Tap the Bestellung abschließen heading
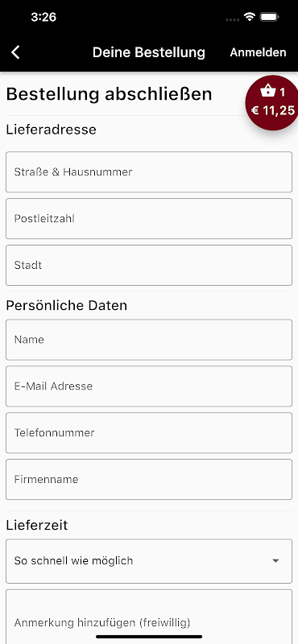This screenshot has width=298, height=644. [x=109, y=94]
